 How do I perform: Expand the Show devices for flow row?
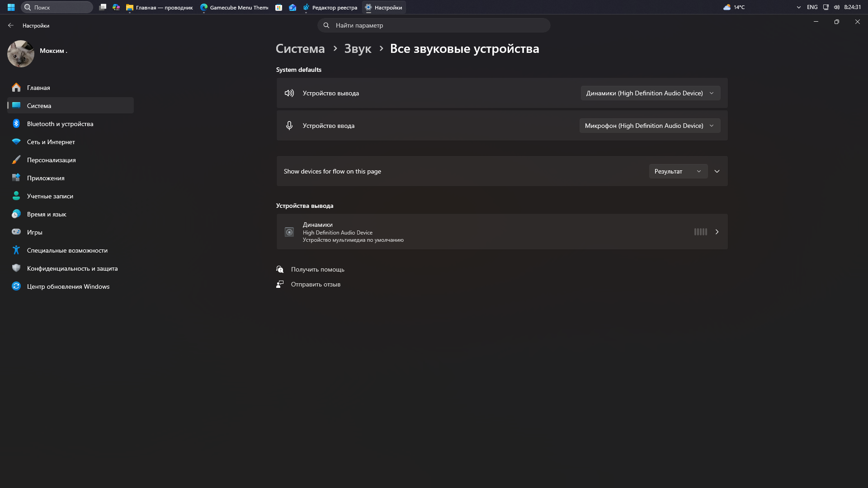(717, 171)
